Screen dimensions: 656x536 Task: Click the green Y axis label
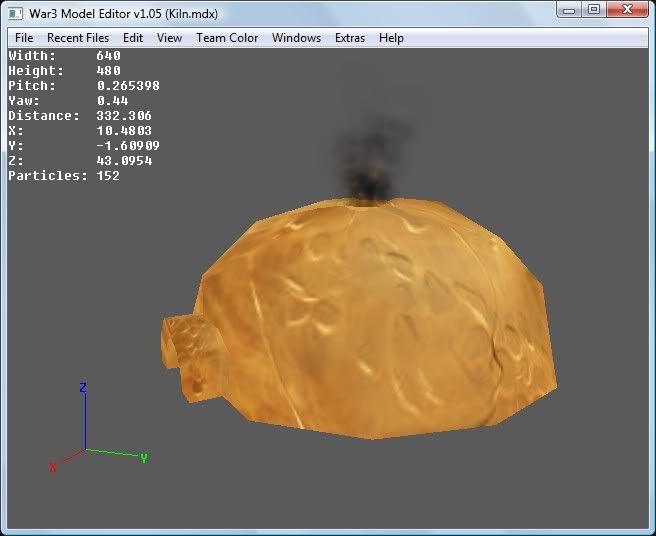(x=144, y=458)
